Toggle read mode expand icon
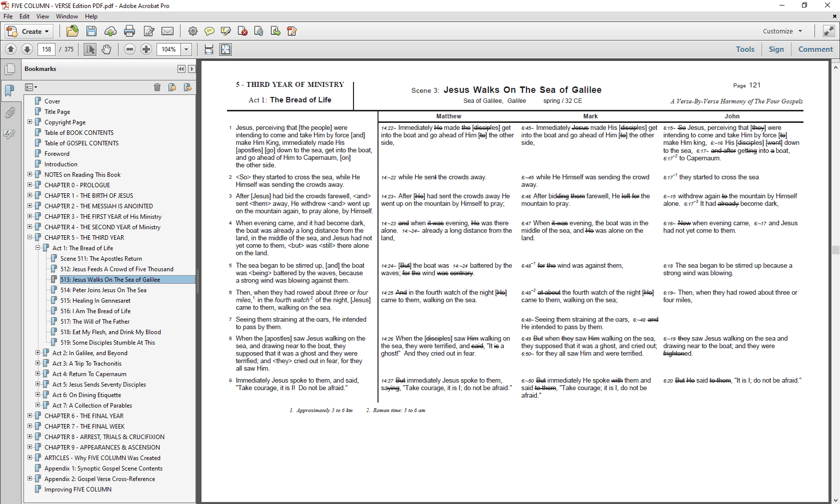Viewport: 840px width, 504px height. (x=828, y=31)
